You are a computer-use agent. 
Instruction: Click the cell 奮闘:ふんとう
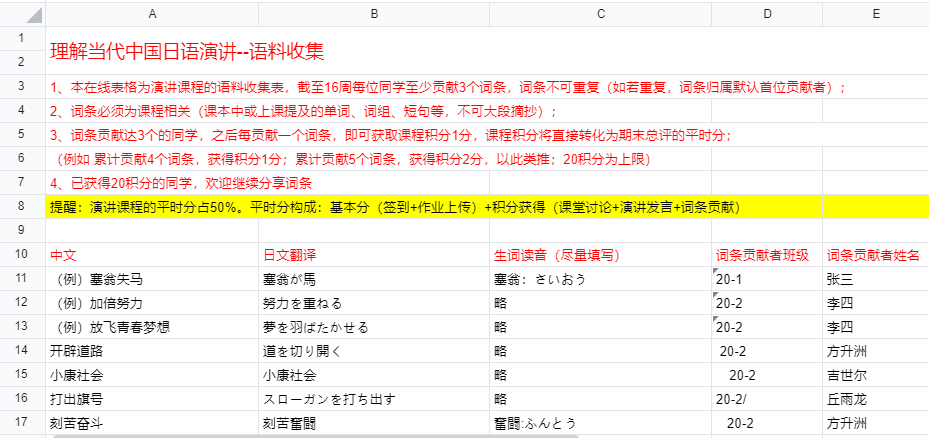click(x=601, y=423)
